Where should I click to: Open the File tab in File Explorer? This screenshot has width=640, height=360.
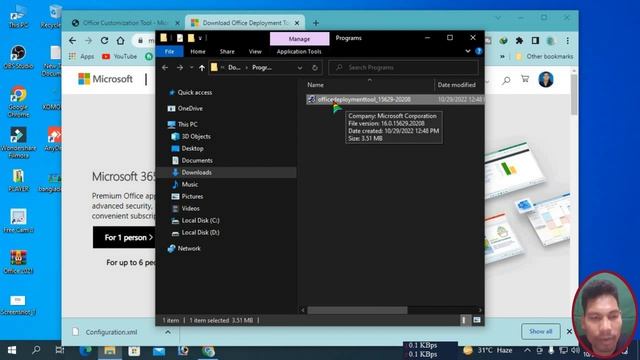coord(169,51)
